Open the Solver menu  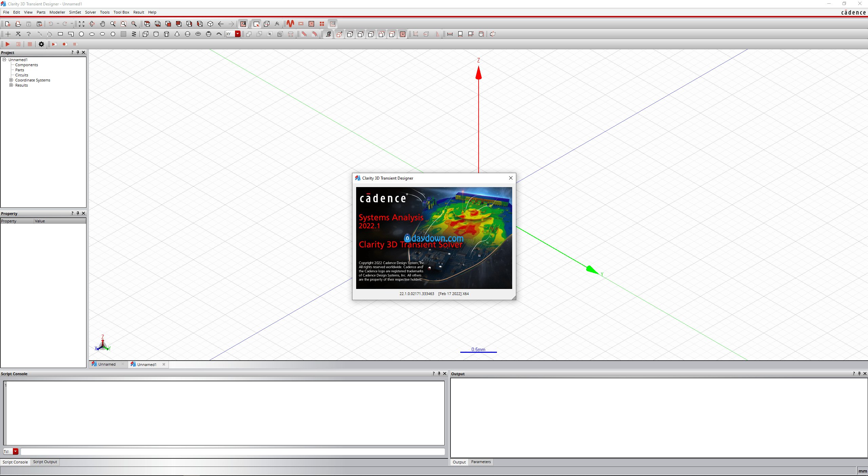click(x=91, y=12)
